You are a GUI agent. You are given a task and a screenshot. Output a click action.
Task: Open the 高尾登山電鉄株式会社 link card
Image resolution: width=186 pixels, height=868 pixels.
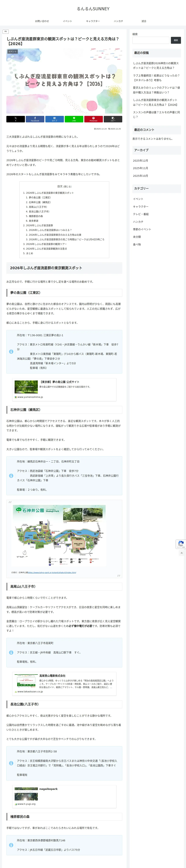pyautogui.click(x=64, y=684)
